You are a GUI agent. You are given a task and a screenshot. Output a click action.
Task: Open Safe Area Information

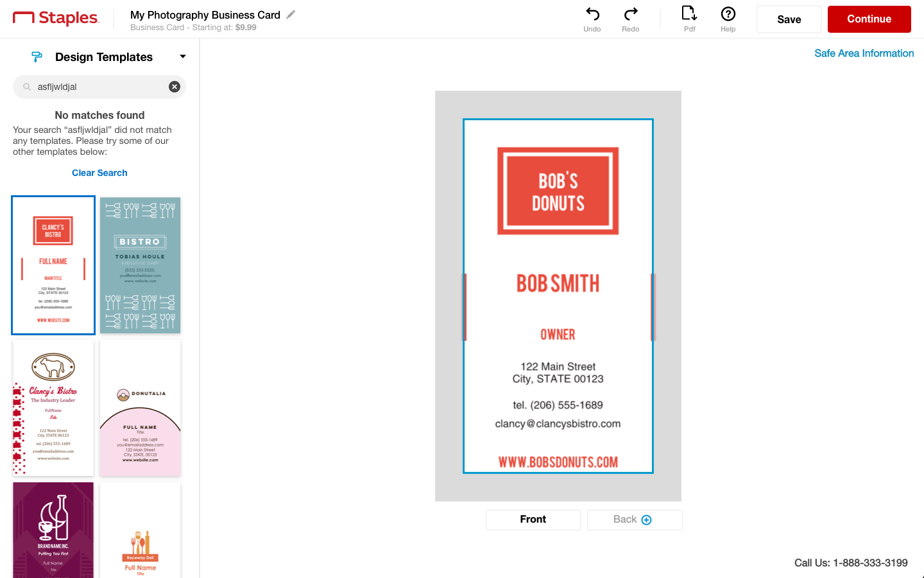[x=864, y=53]
